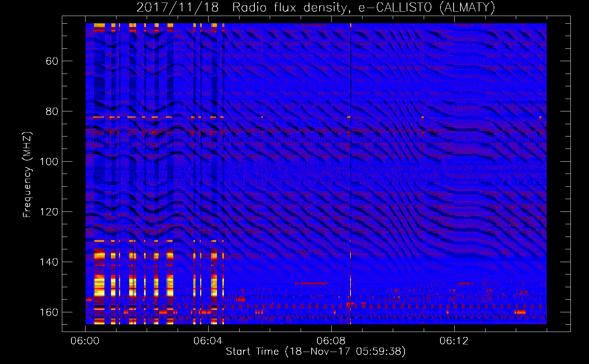The height and width of the screenshot is (364, 589).
Task: Click the '06:12' time tick label
Action: (x=454, y=341)
